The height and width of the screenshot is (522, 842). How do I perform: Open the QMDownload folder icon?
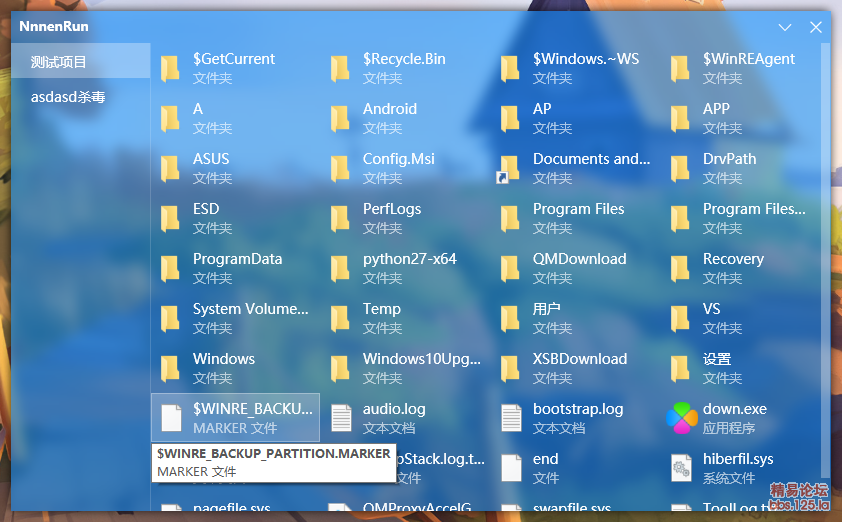(510, 269)
